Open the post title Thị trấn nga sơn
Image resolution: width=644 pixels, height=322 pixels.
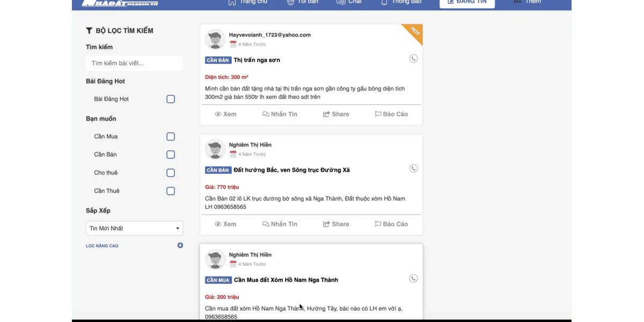(x=257, y=60)
